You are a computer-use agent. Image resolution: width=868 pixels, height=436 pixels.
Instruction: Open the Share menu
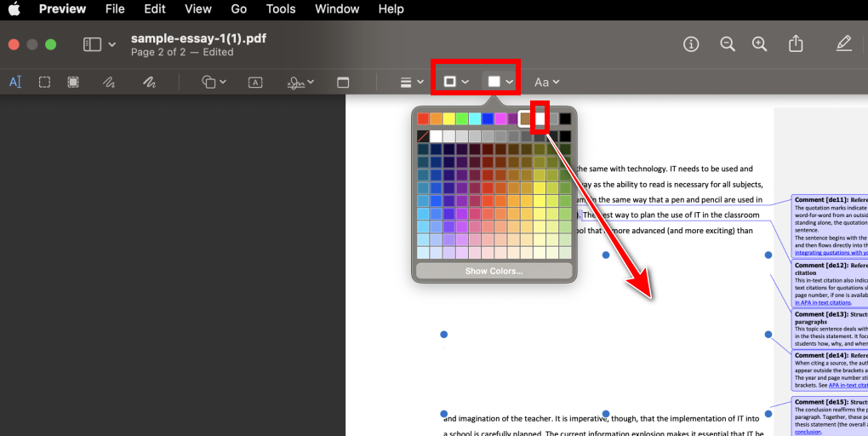[x=796, y=43]
